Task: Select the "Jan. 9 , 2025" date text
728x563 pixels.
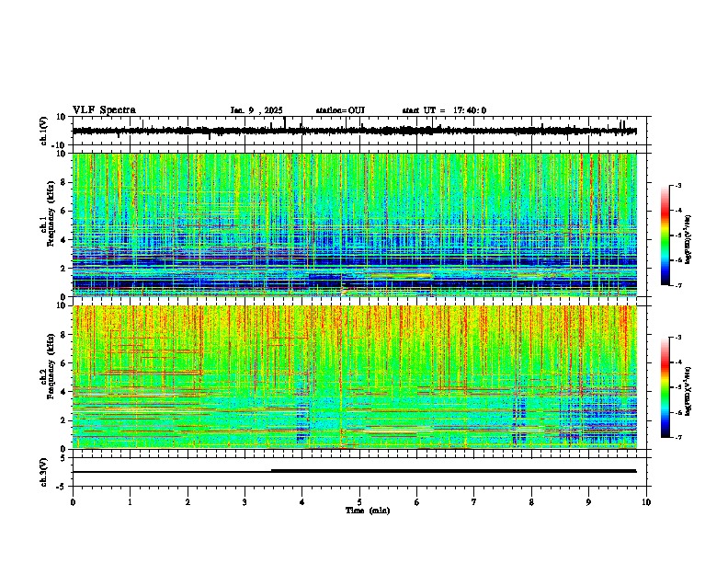Action: coord(256,110)
